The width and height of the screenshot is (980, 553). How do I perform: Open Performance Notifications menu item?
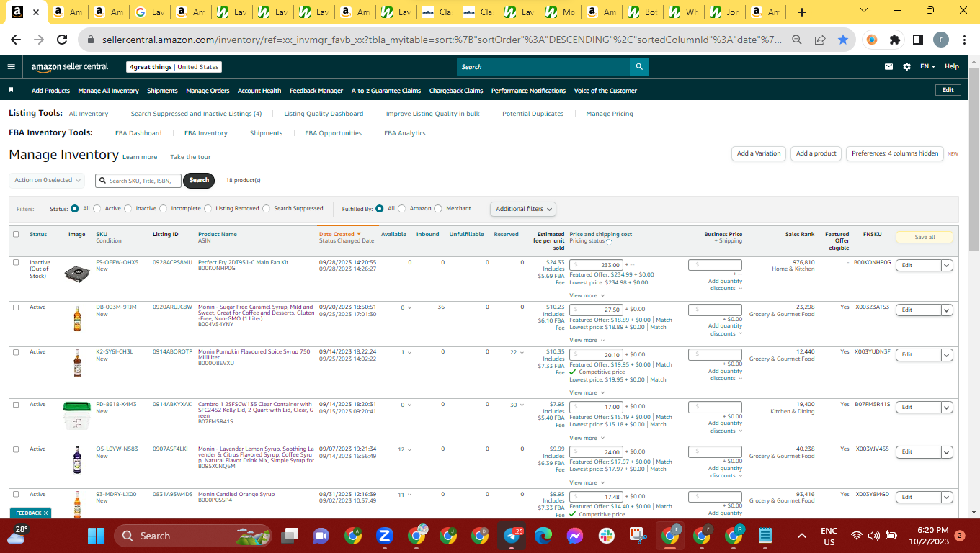(528, 91)
